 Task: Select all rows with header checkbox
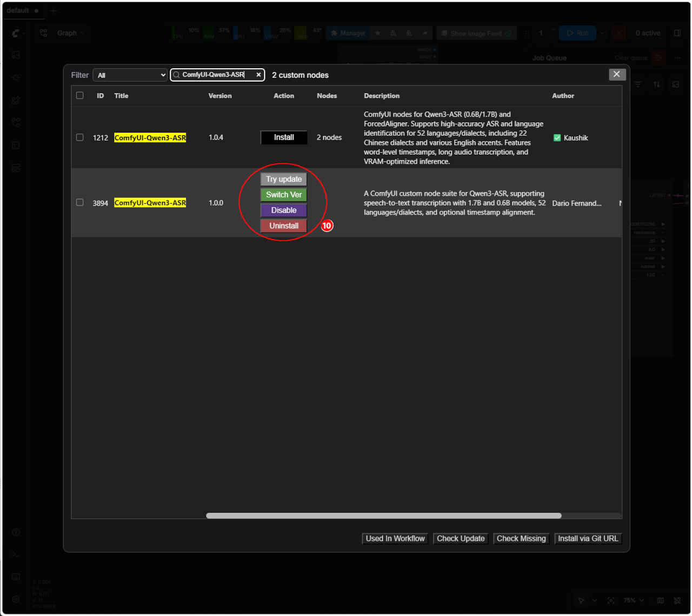[80, 96]
